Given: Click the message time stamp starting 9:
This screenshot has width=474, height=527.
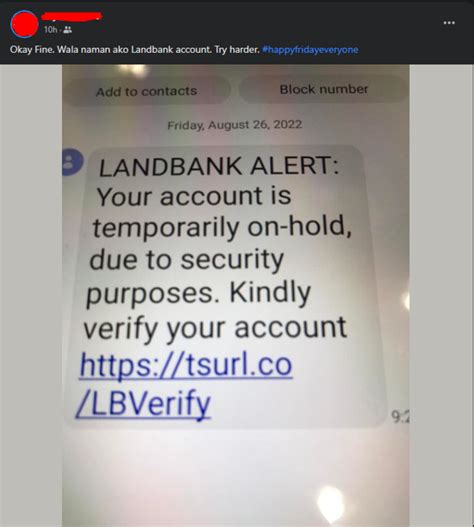Looking at the screenshot, I should point(400,417).
